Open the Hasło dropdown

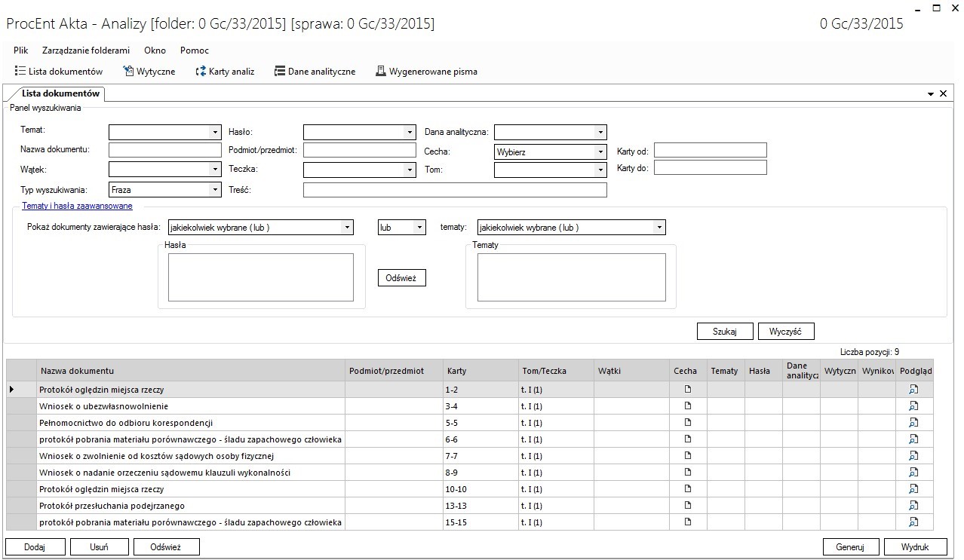410,133
